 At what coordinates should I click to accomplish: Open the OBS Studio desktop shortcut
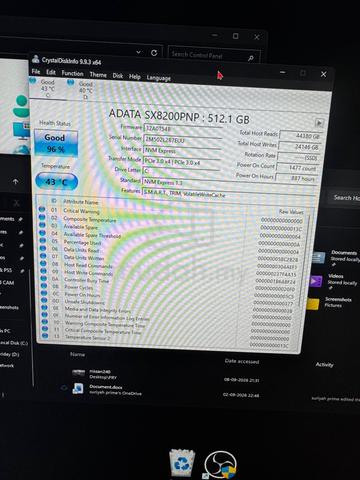[220, 465]
